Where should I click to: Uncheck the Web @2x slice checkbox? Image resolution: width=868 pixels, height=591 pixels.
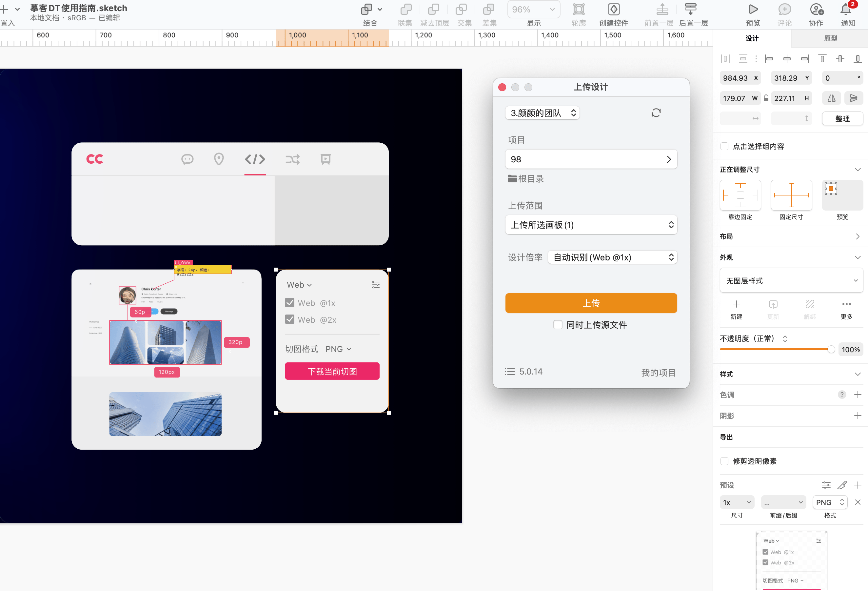pyautogui.click(x=289, y=319)
